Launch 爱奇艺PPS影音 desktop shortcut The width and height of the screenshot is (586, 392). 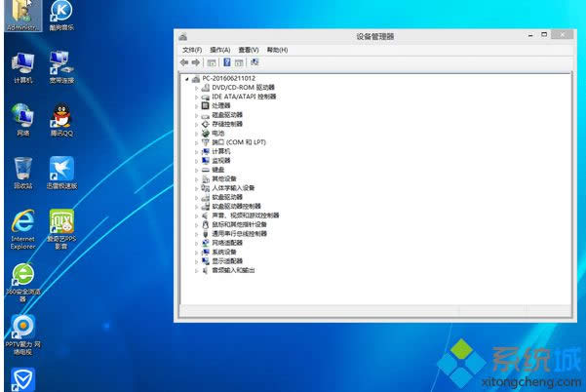coord(61,229)
